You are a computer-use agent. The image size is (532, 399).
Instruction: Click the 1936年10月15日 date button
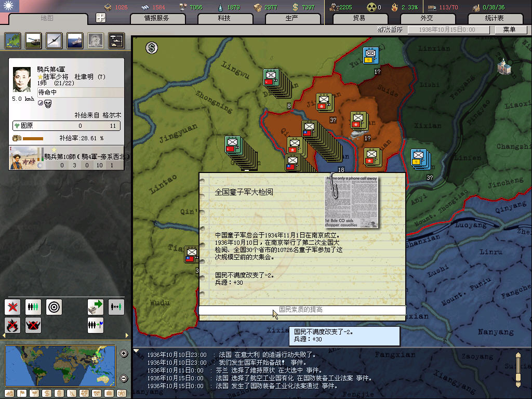tap(447, 30)
